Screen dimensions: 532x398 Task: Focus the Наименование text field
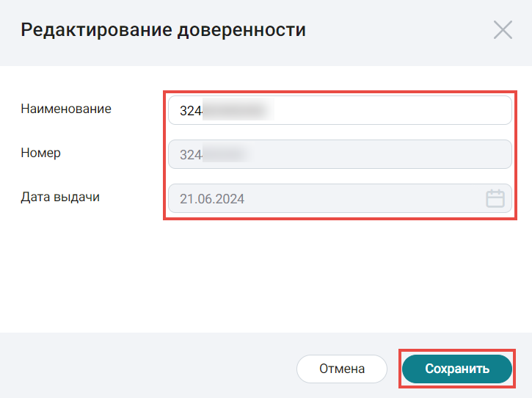tap(340, 110)
